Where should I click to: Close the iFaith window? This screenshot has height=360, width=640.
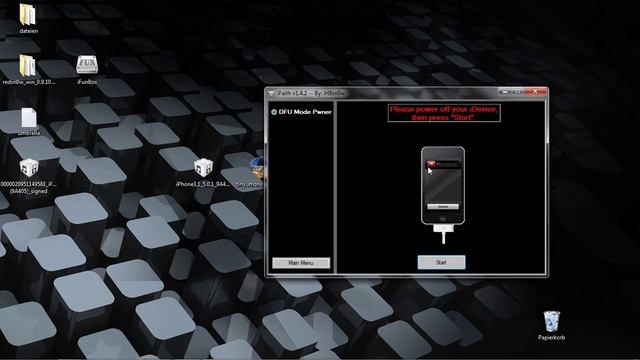(x=535, y=91)
